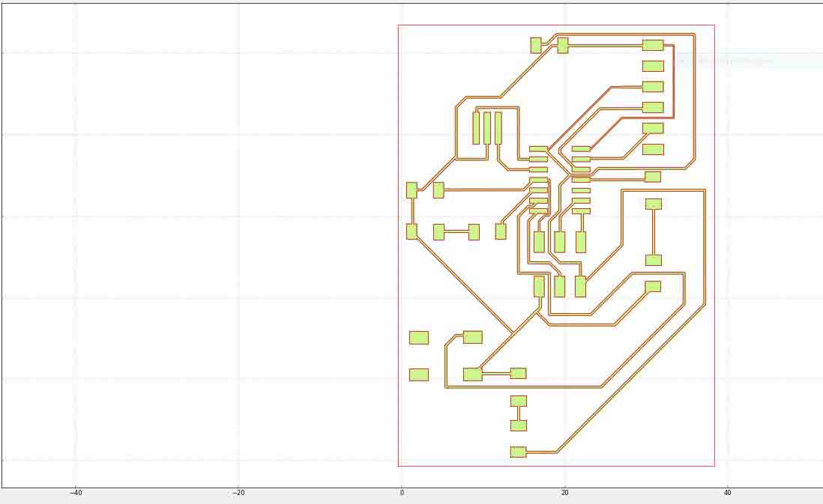Viewport: 823px width, 504px height.
Task: Click the -40 x-axis tick label
Action: tap(76, 493)
